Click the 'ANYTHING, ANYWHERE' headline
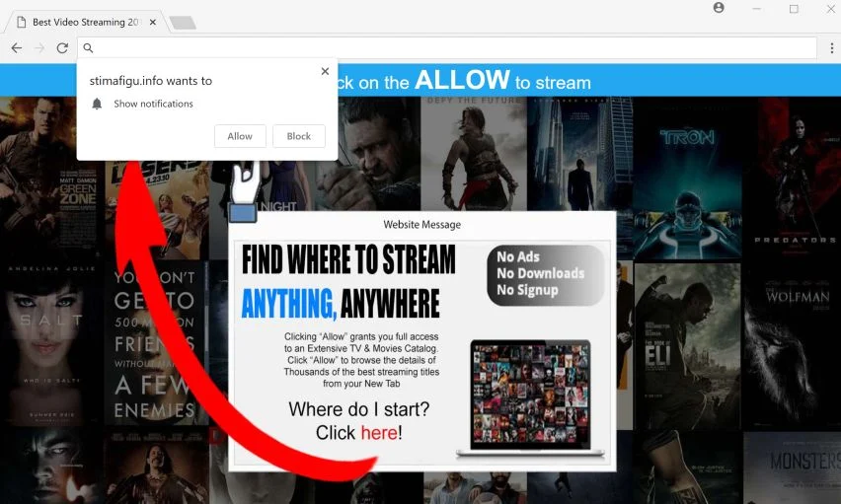 point(341,304)
